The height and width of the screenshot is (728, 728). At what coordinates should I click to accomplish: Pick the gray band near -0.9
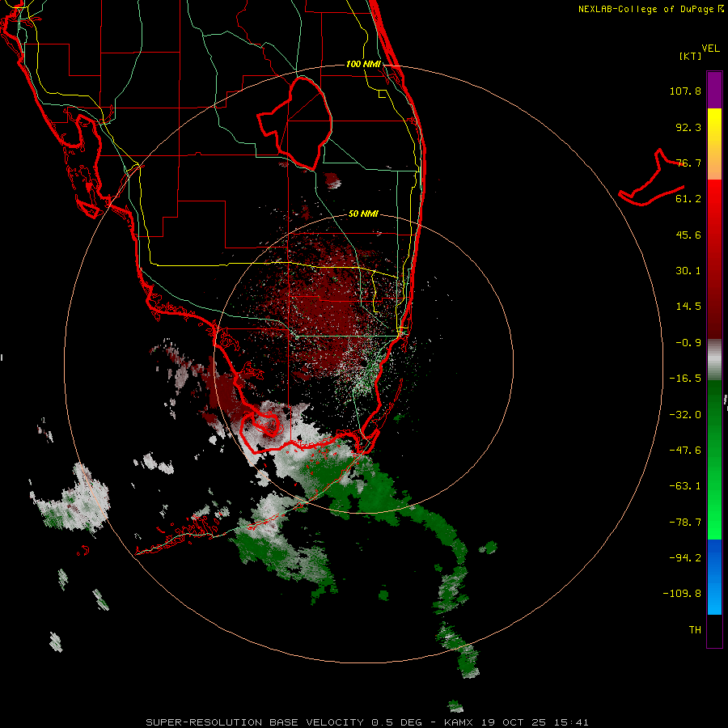(714, 360)
